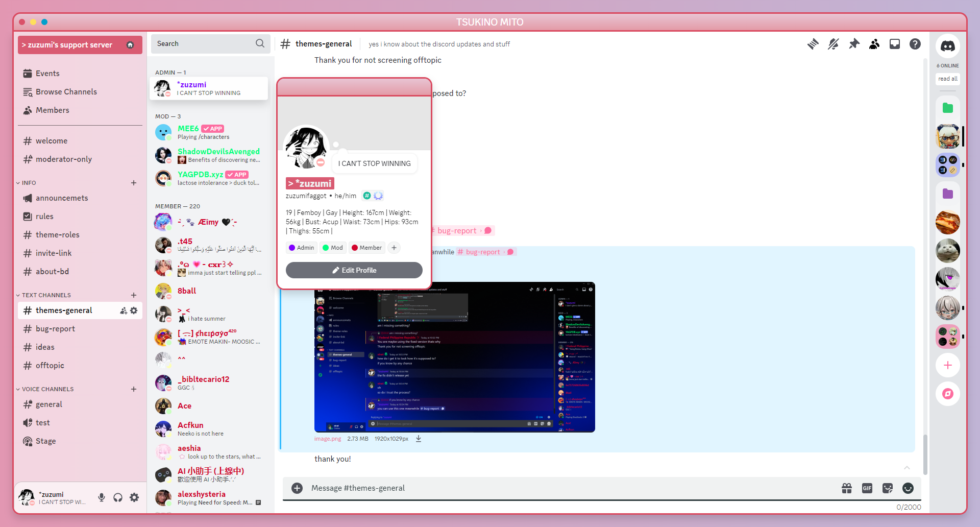
Task: Open the Members page
Action: pos(80,110)
